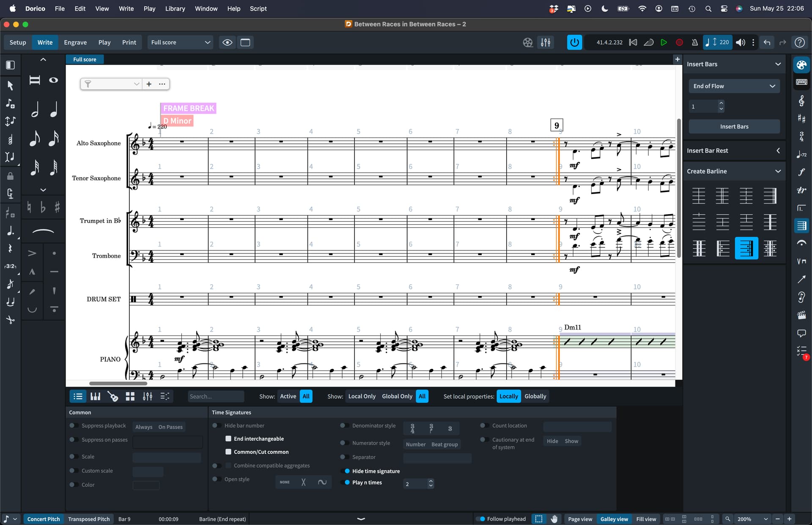812x525 pixels.
Task: Open the Dynamics panel
Action: [x=801, y=172]
